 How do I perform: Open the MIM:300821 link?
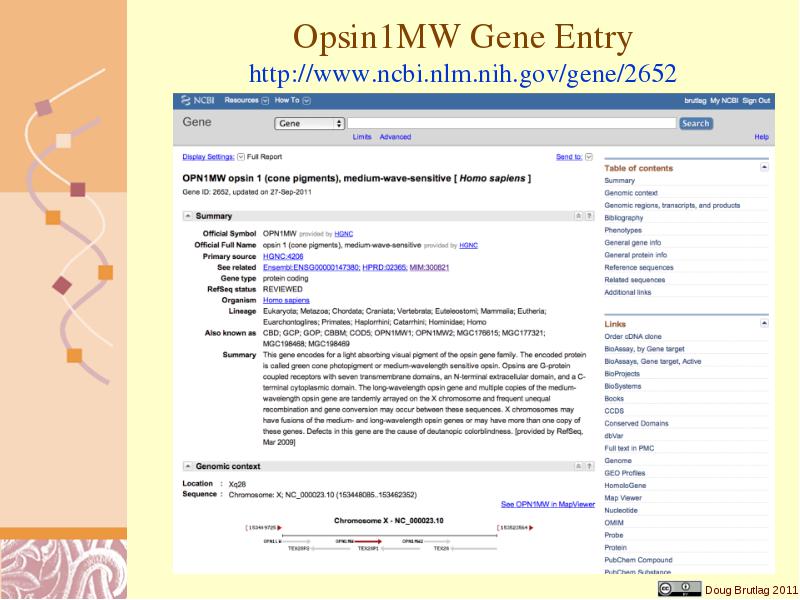tap(429, 267)
